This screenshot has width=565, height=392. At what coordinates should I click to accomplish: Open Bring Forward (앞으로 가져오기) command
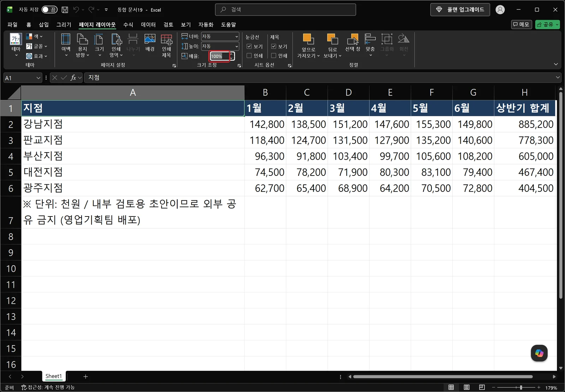308,46
